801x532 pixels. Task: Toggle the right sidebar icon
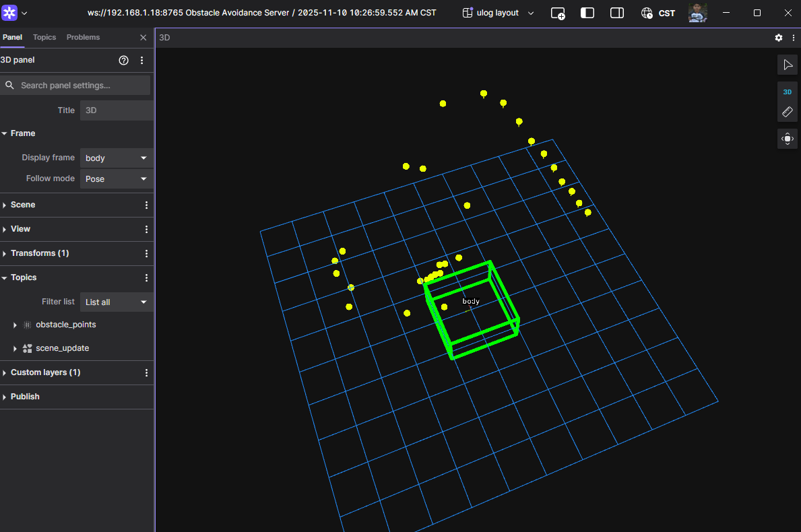[616, 13]
